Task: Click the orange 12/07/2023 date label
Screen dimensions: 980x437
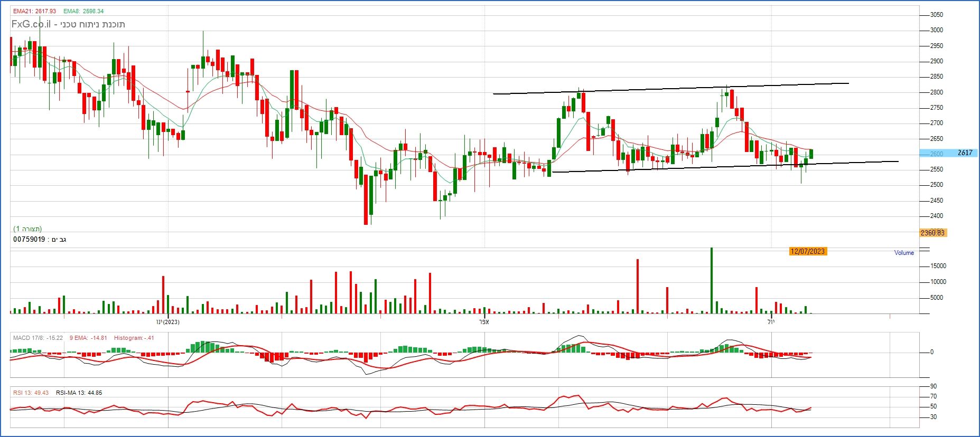Action: pyautogui.click(x=808, y=251)
